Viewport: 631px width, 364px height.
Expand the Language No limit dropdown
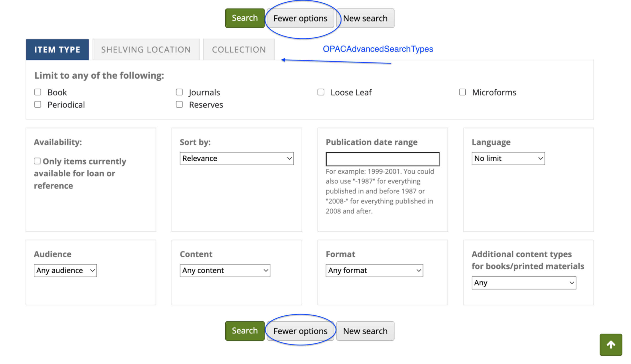coord(508,158)
